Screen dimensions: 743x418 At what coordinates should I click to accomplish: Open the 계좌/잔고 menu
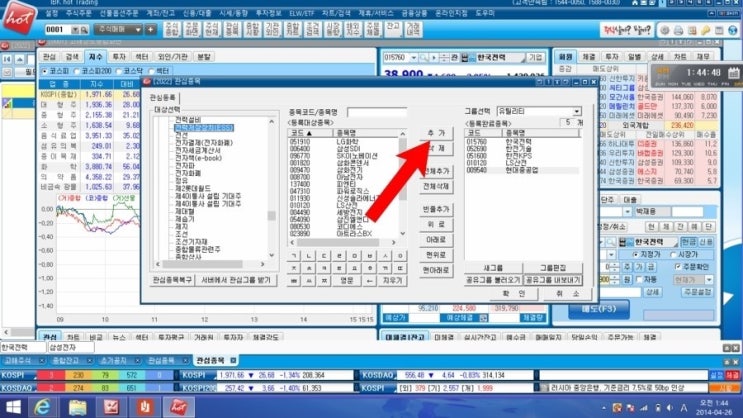[161, 13]
